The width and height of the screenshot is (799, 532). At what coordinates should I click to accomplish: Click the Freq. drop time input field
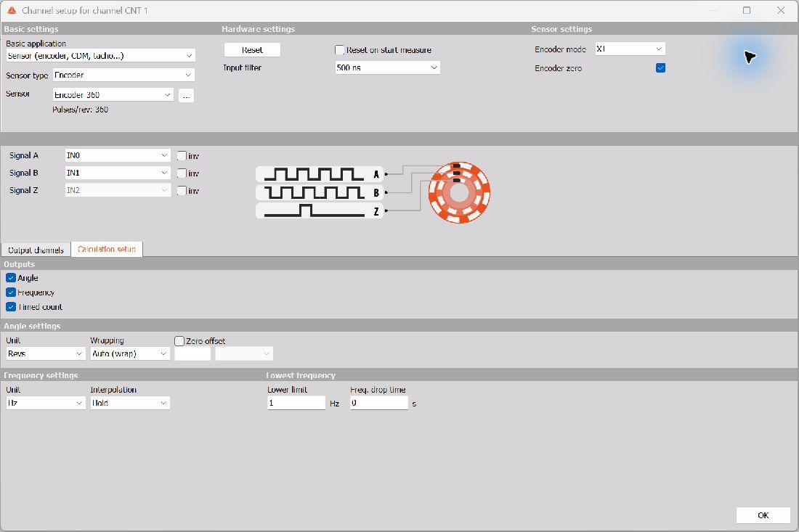point(379,403)
